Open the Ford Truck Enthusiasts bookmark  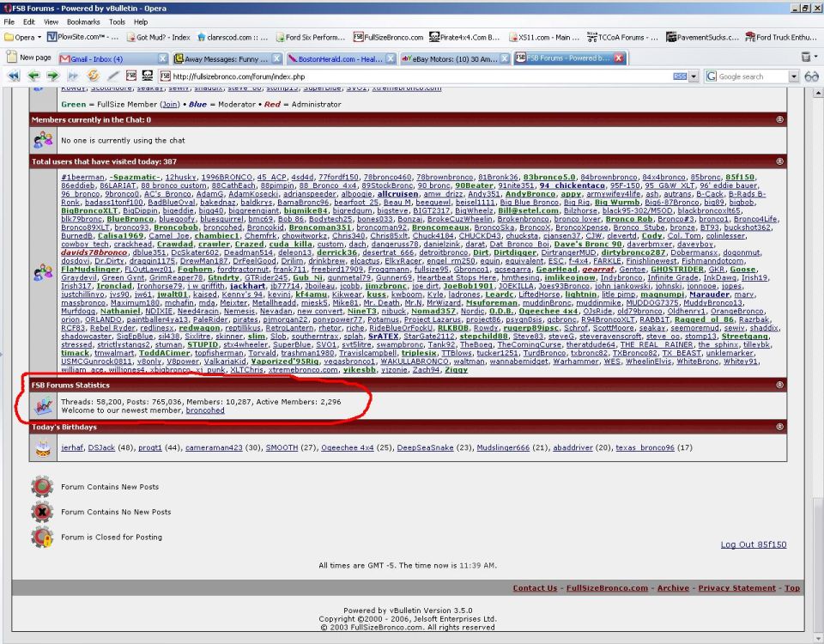click(781, 37)
